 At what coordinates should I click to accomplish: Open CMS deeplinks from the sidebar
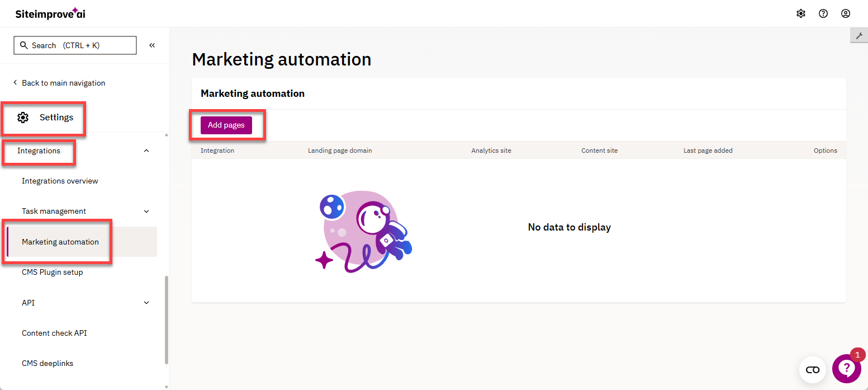pos(48,363)
